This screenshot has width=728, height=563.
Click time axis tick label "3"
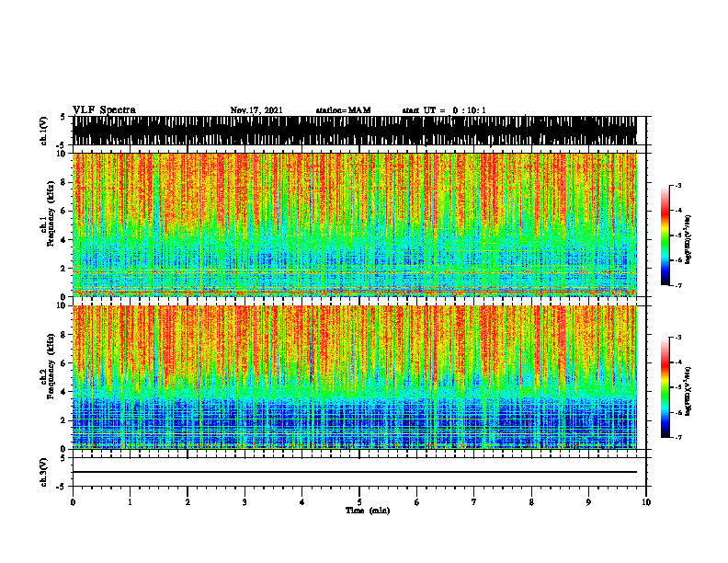click(245, 502)
